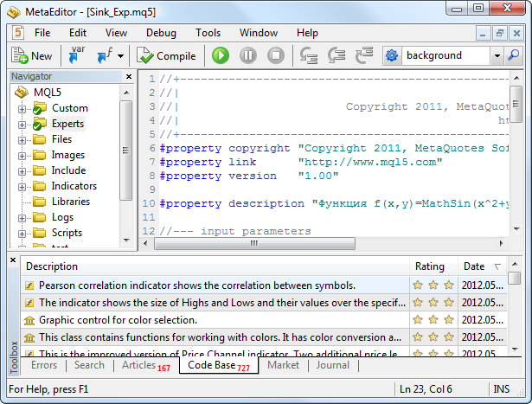Click the Step Over debug icon

pyautogui.click(x=337, y=55)
